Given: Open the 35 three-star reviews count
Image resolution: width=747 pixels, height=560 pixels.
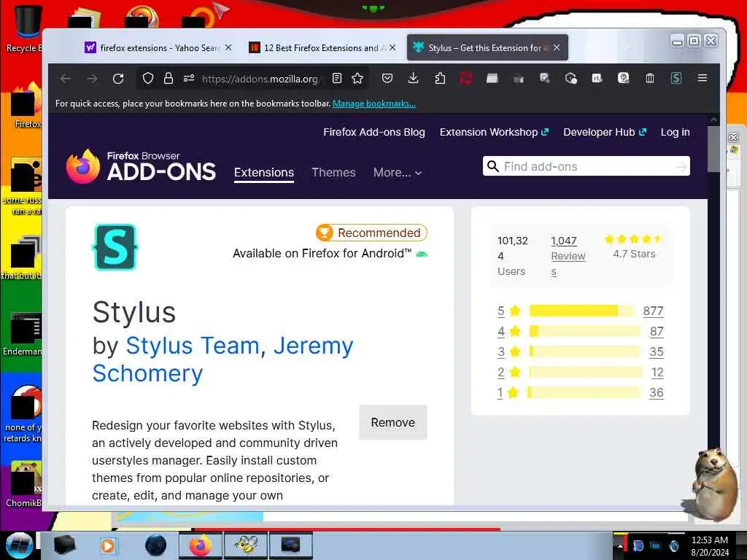Looking at the screenshot, I should point(656,352).
